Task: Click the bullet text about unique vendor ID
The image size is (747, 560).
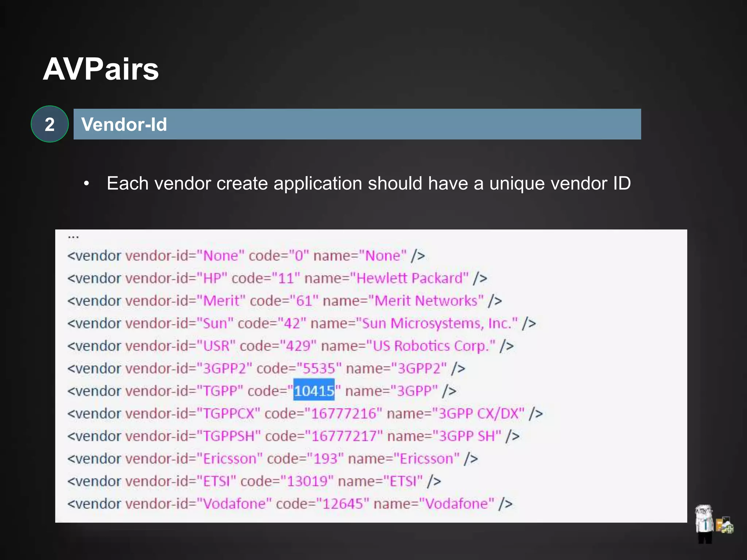Action: point(368,183)
